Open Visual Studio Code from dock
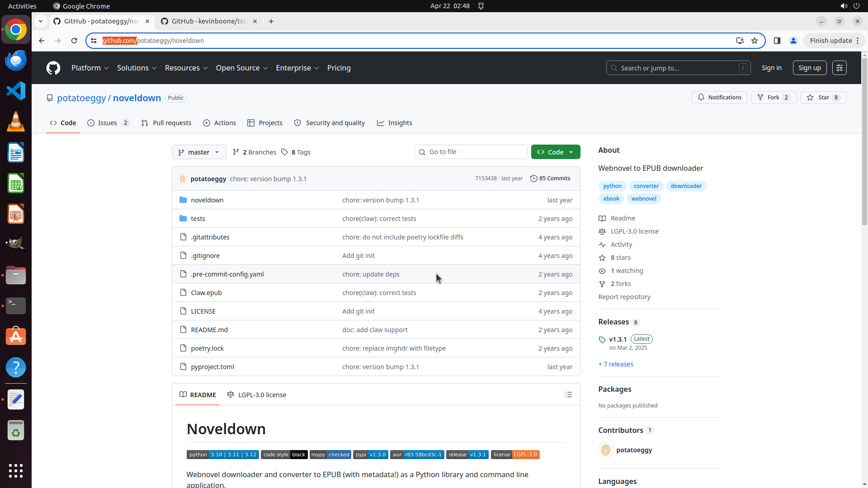This screenshot has width=868, height=488. (16, 91)
